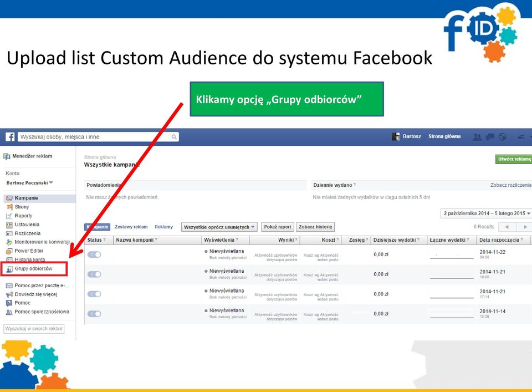532x392 pixels.
Task: Open the Zobacz rozliczenia link
Action: (510, 185)
